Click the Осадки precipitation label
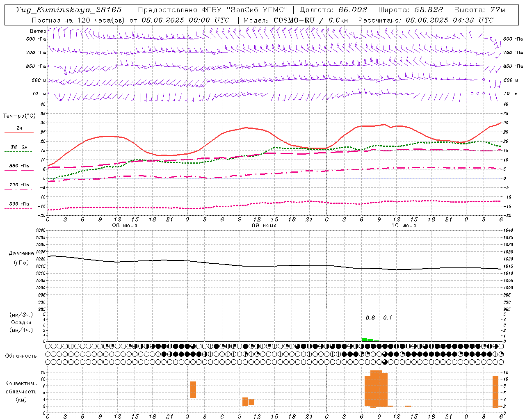The width and height of the screenshot is (525, 420). [x=21, y=322]
